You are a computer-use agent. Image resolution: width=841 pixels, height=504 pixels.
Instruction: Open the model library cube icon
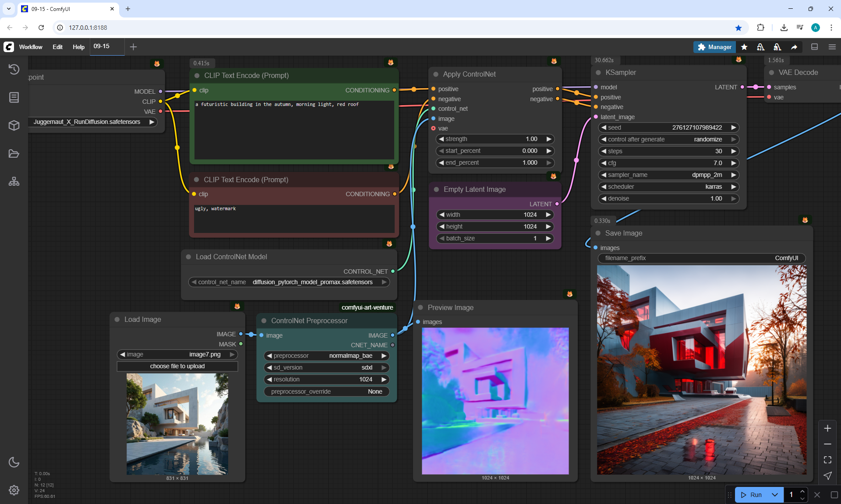pos(14,125)
